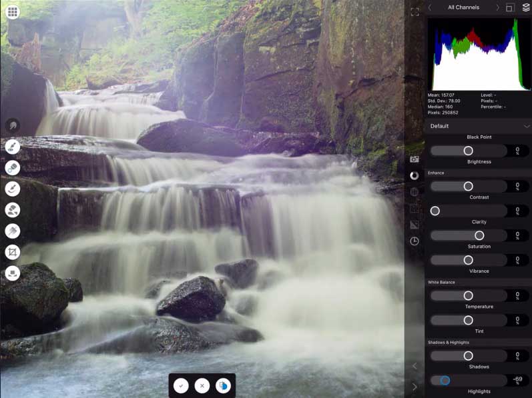Click the Saturation slider handle
This screenshot has width=532, height=398.
[479, 235]
